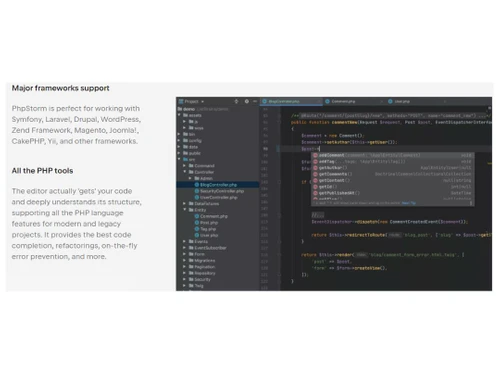
Task: Expand the Command folder
Action: click(185, 166)
